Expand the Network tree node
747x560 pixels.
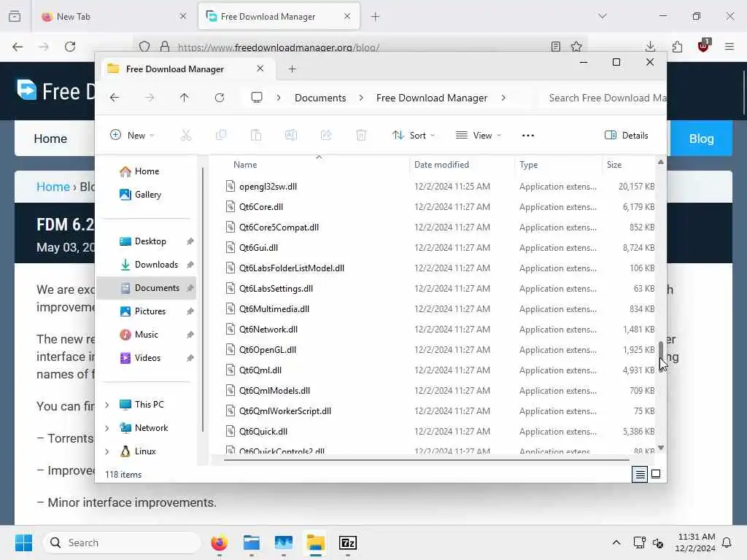[x=107, y=428]
